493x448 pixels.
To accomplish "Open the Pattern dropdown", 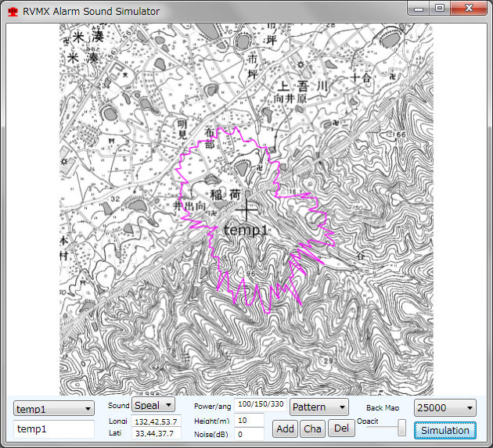I will click(x=318, y=407).
